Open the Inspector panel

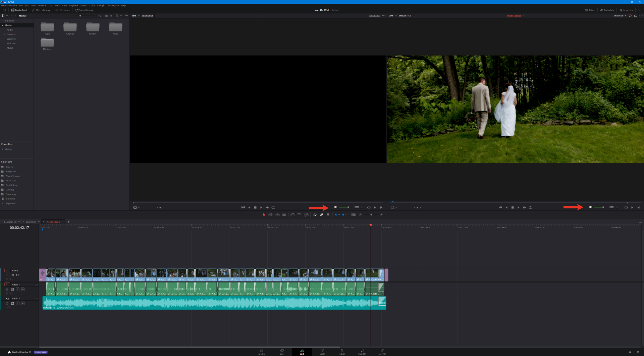626,10
